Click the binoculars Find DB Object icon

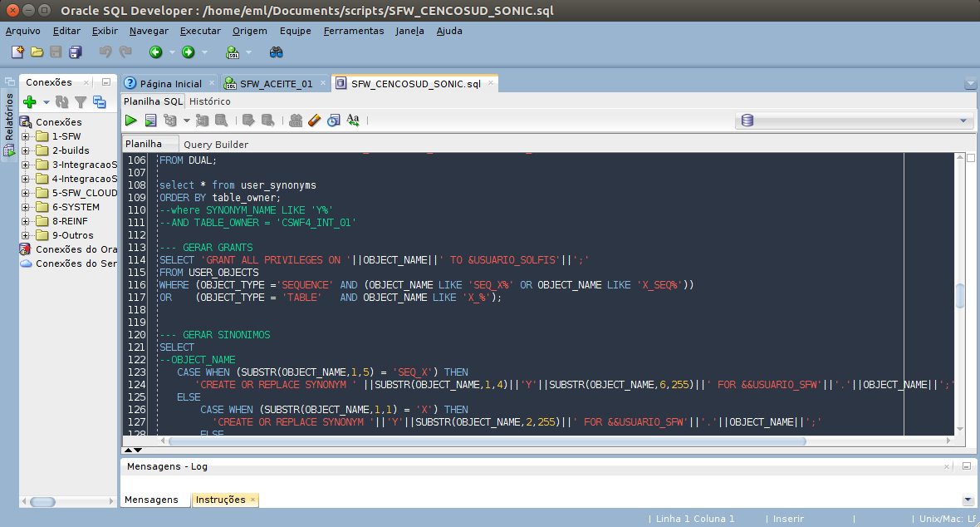(x=277, y=52)
